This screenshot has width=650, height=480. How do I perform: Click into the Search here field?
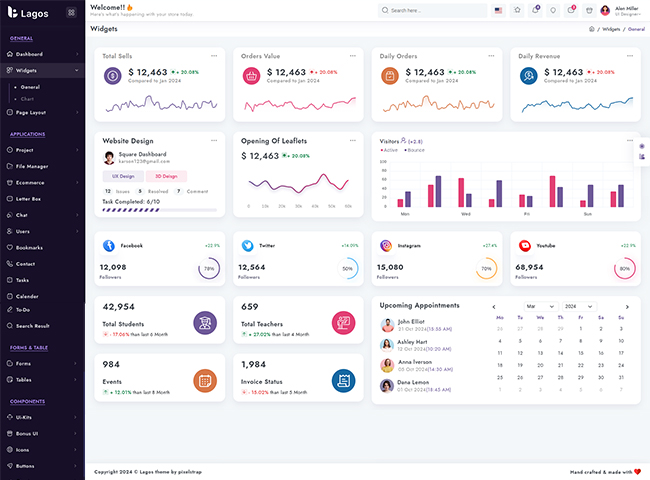(435, 10)
